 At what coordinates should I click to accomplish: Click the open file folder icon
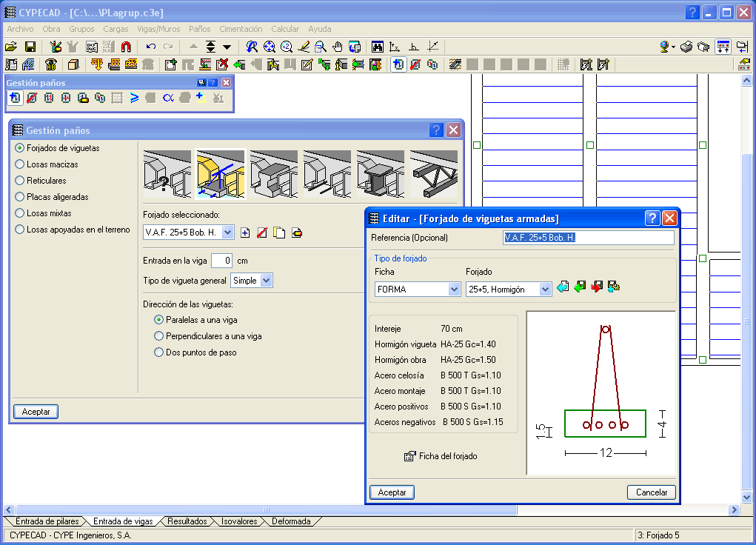(x=11, y=47)
